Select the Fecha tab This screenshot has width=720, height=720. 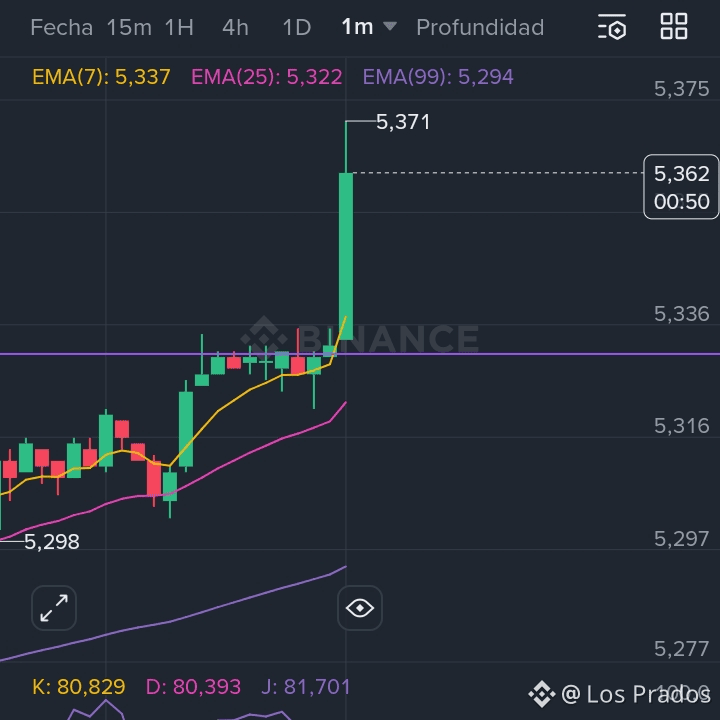tap(62, 28)
